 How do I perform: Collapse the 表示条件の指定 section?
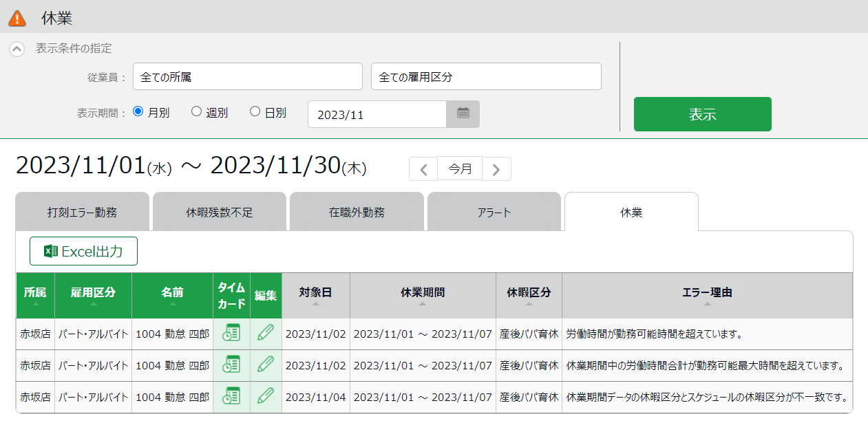click(x=17, y=50)
